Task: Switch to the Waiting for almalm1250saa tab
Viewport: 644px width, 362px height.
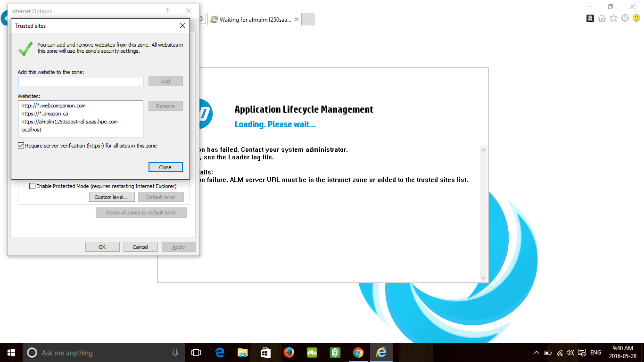Action: [x=255, y=19]
